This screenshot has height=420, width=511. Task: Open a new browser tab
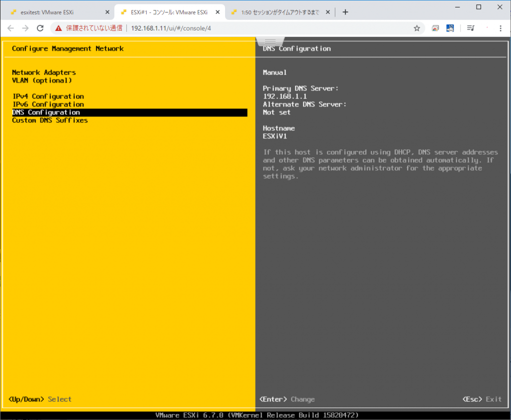(x=345, y=12)
